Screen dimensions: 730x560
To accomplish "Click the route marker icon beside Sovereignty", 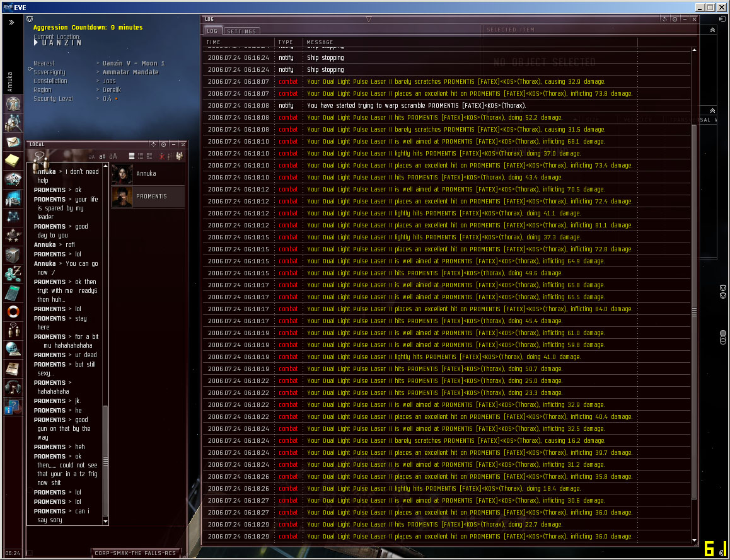I will 30,69.
